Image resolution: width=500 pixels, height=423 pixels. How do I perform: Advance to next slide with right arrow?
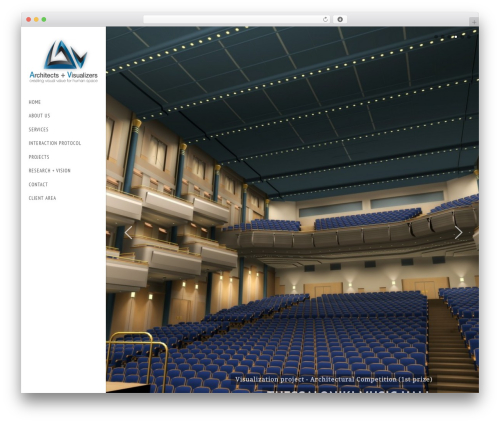(459, 232)
